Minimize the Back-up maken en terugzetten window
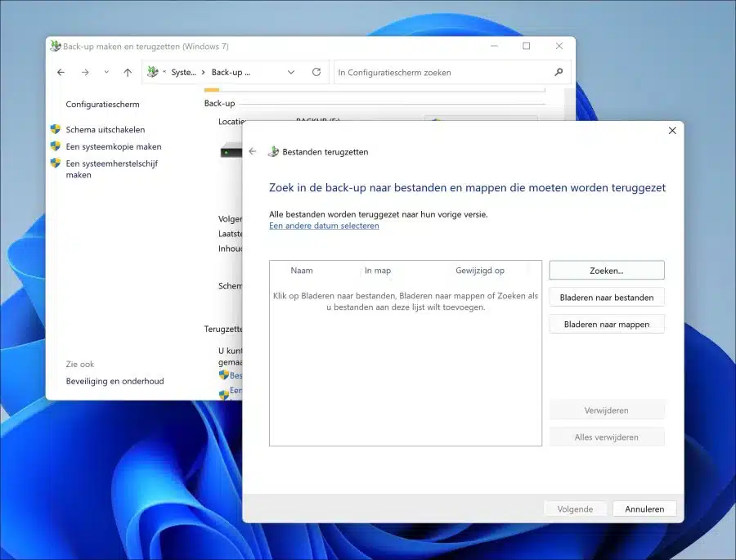 494,46
